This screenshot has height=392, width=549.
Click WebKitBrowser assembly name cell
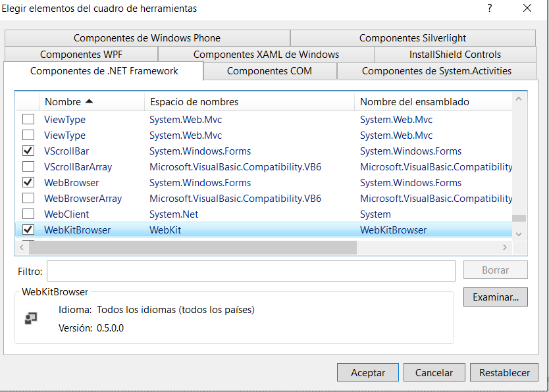click(393, 230)
